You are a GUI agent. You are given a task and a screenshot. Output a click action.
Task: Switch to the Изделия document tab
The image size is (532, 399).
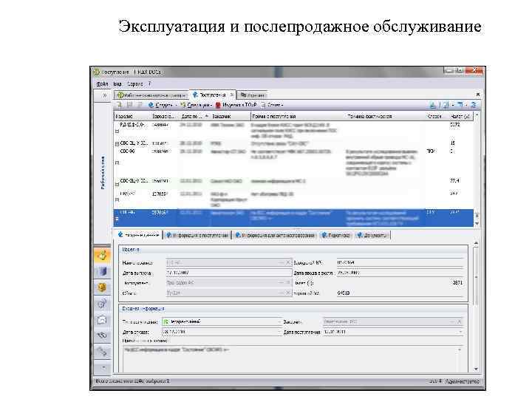pyautogui.click(x=253, y=95)
